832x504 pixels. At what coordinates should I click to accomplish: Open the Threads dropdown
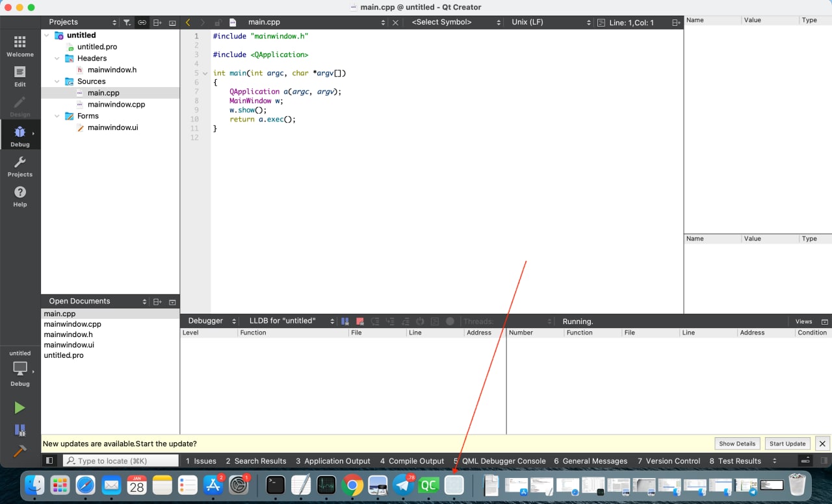(507, 321)
